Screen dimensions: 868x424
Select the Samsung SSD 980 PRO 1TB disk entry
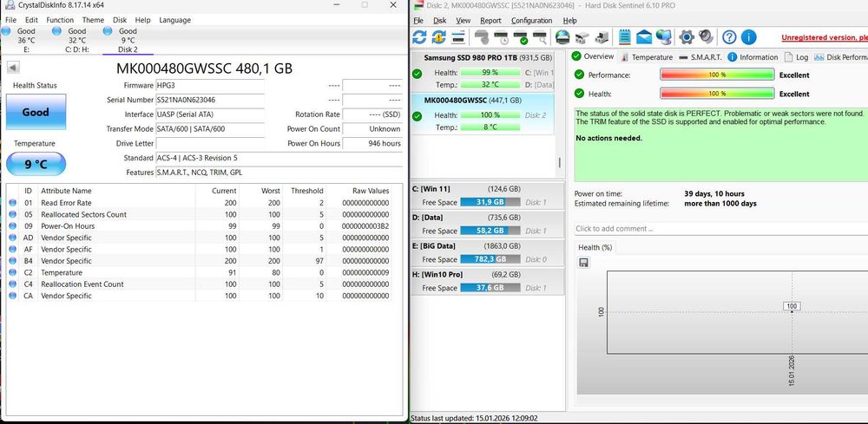click(483, 71)
